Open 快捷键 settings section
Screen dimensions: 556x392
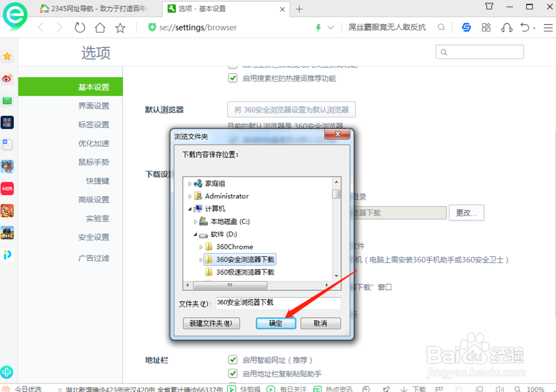point(97,181)
